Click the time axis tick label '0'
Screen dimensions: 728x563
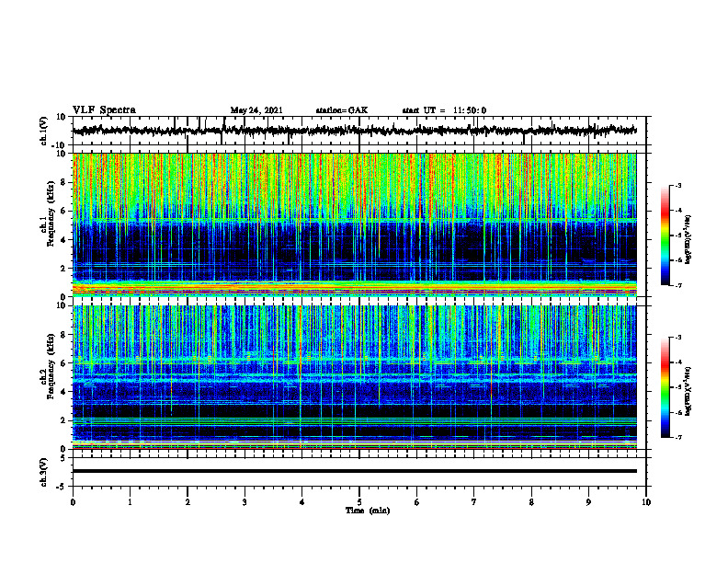click(x=73, y=502)
